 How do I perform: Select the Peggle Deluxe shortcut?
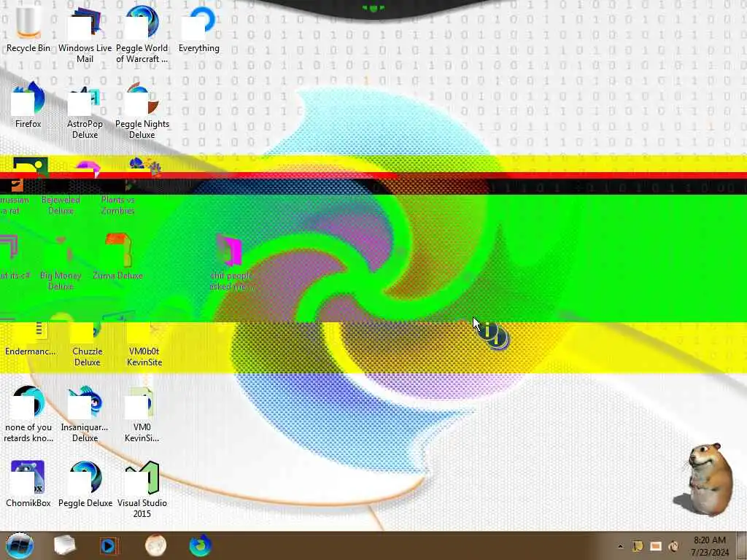point(85,484)
